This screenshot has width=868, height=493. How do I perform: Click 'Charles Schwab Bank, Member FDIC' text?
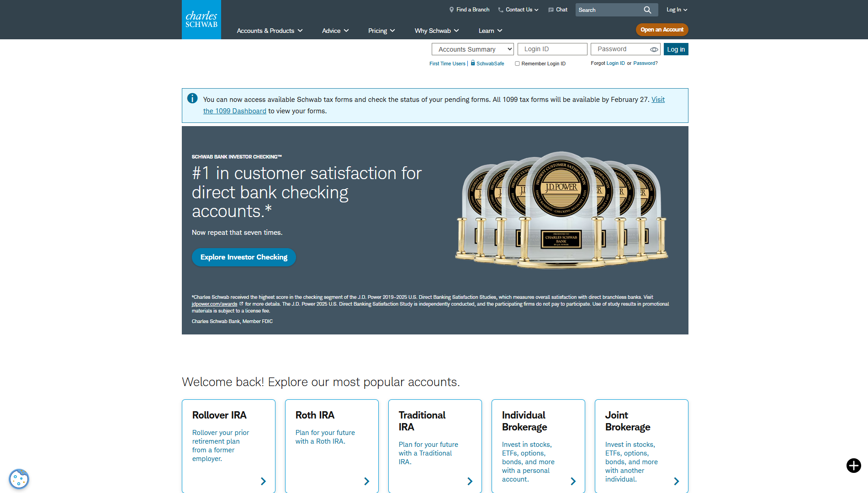tap(232, 322)
